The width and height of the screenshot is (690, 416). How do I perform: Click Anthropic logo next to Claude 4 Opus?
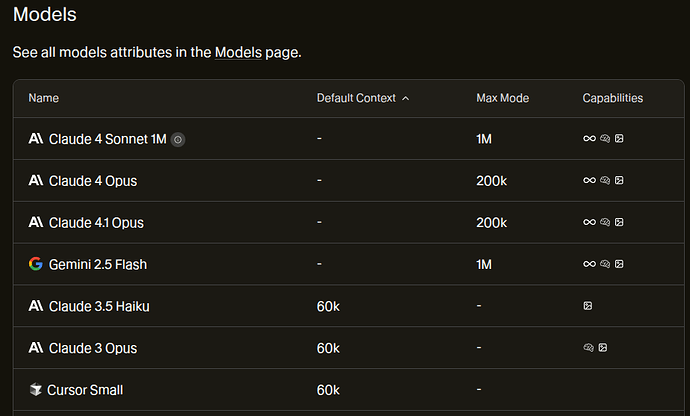pyautogui.click(x=36, y=180)
